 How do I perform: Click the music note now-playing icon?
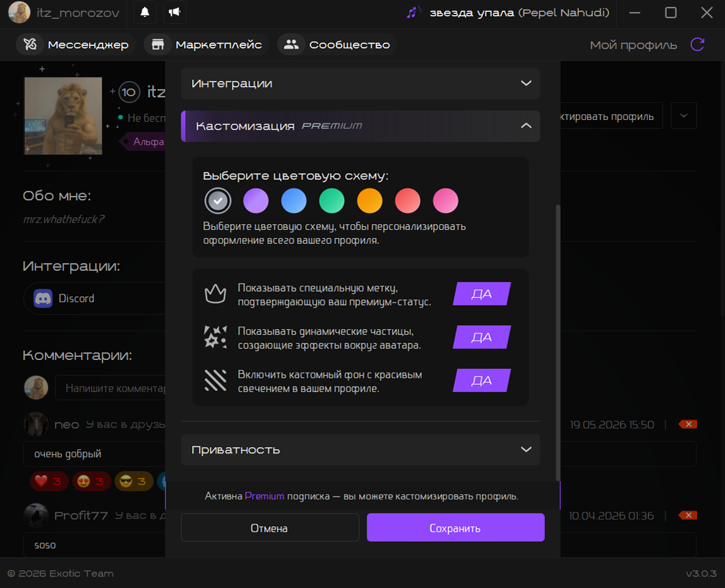413,13
